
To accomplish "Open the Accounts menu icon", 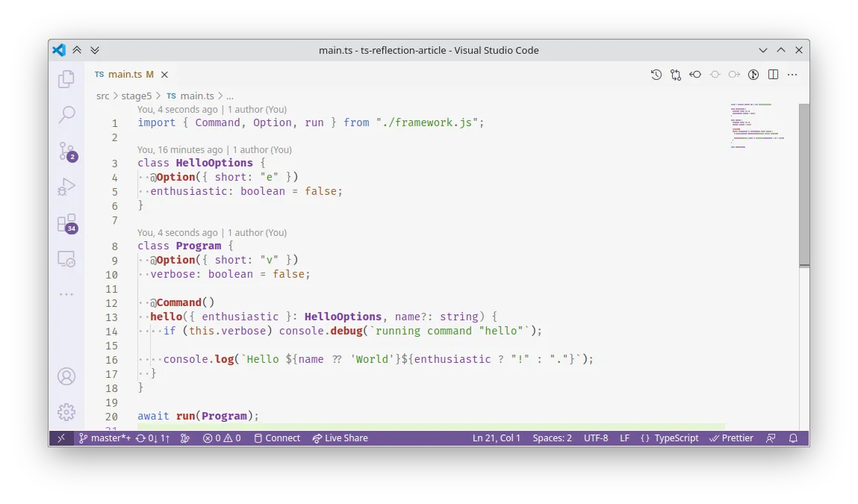I will pos(66,376).
